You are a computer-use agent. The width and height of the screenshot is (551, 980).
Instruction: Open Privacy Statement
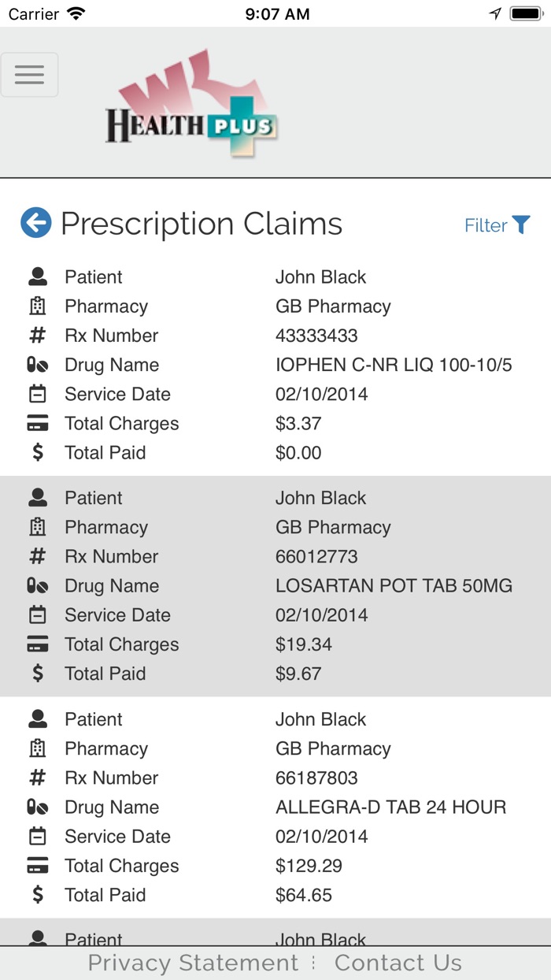190,963
